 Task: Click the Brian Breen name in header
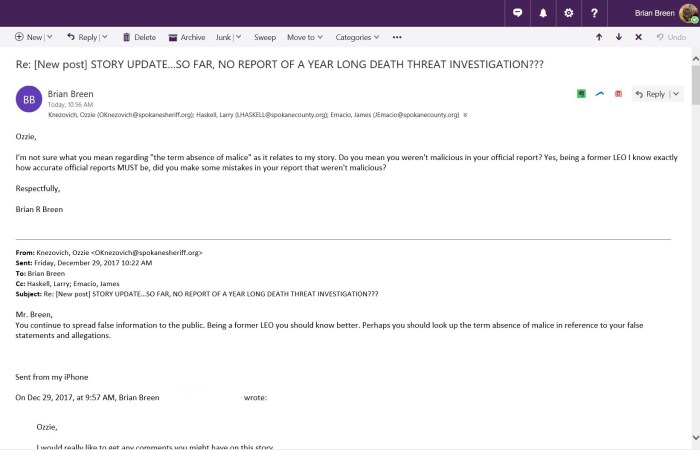(654, 13)
